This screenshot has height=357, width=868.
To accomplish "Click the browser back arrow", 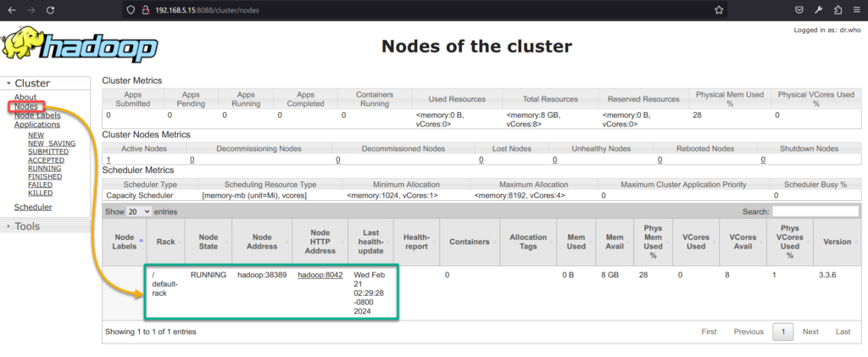I will tap(12, 10).
